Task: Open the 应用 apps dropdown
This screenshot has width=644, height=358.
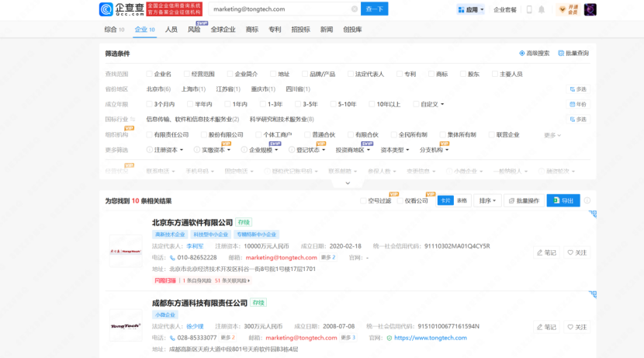Action: pyautogui.click(x=471, y=9)
